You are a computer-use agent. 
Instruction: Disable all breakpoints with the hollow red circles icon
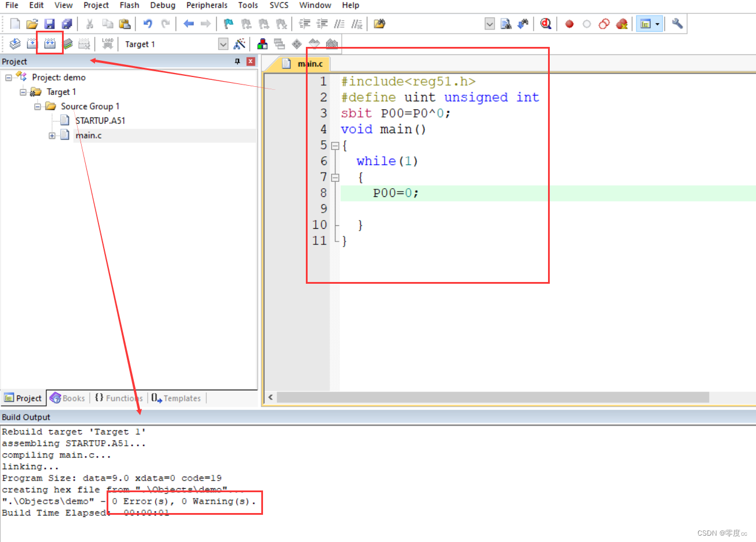point(604,24)
